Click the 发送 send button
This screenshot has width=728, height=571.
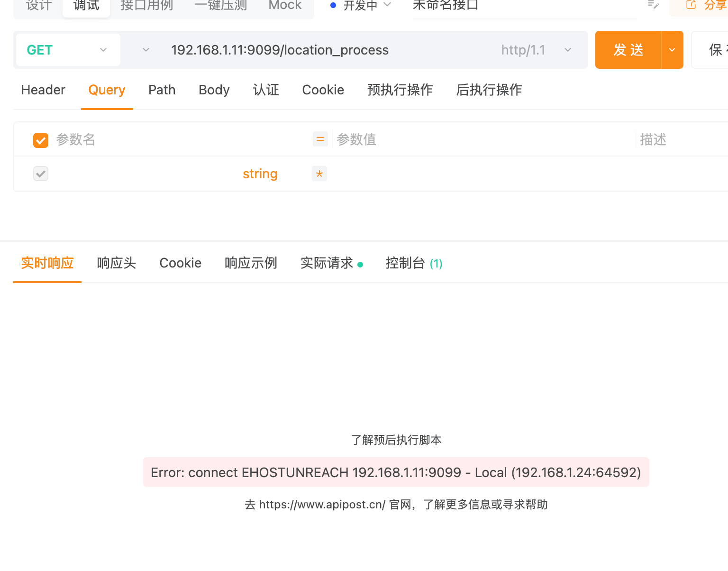click(628, 50)
